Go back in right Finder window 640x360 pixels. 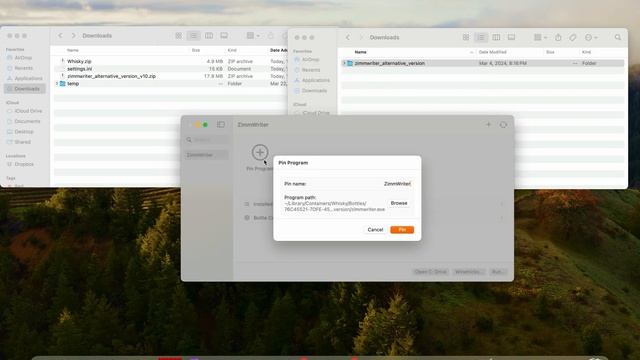coord(348,37)
